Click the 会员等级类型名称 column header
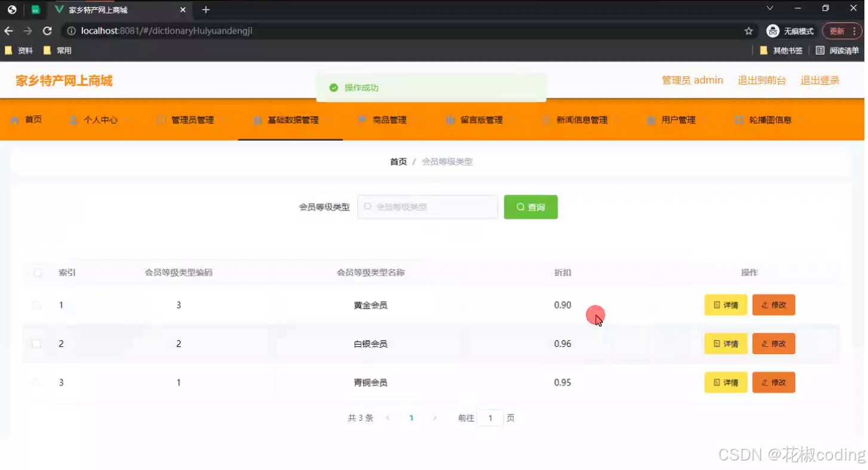The width and height of the screenshot is (868, 470). click(x=370, y=272)
